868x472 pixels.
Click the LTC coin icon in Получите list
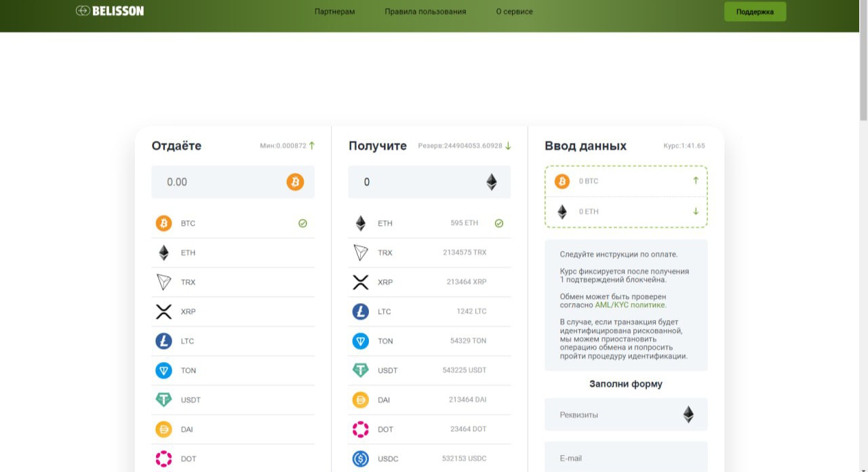pos(361,311)
